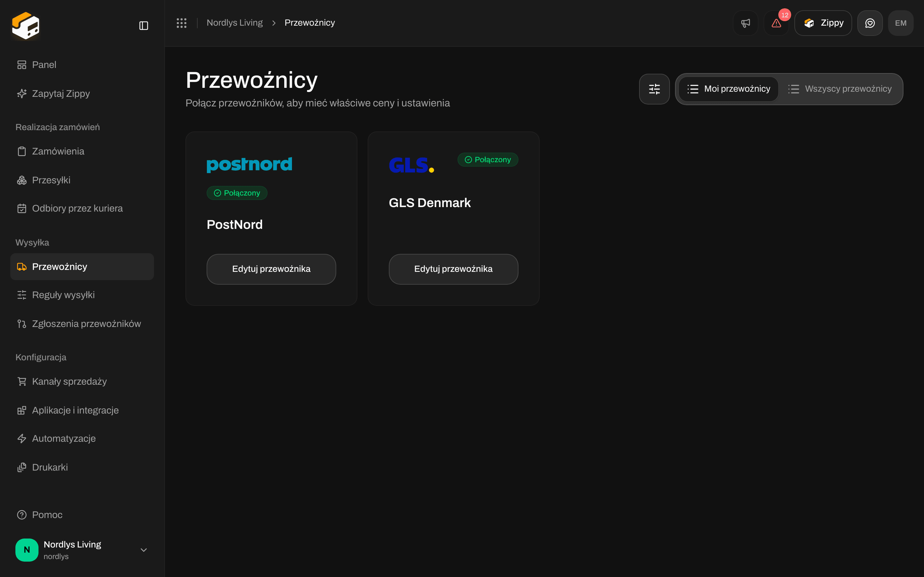The width and height of the screenshot is (924, 577).
Task: Open the chat support icon
Action: click(x=870, y=23)
